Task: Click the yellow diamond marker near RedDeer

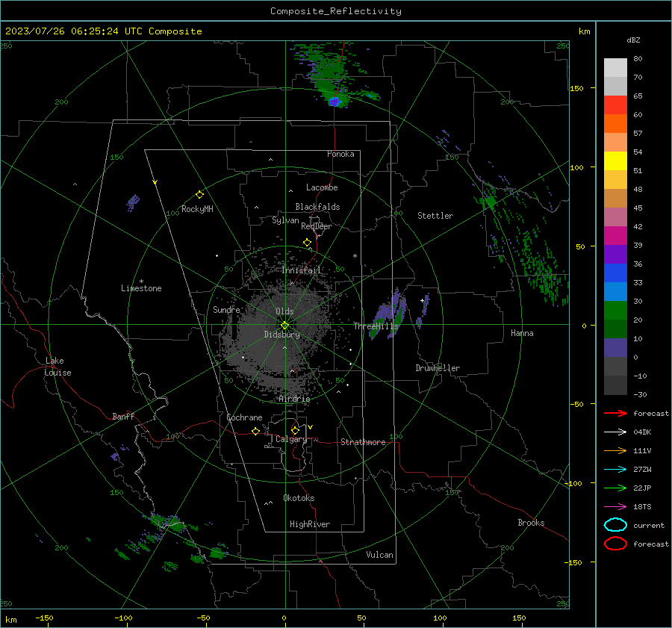Action: [307, 243]
